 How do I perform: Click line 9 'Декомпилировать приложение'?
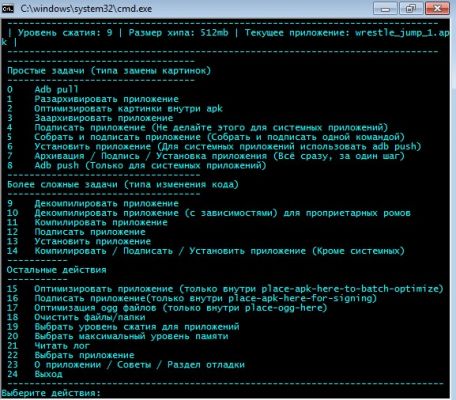coord(93,203)
